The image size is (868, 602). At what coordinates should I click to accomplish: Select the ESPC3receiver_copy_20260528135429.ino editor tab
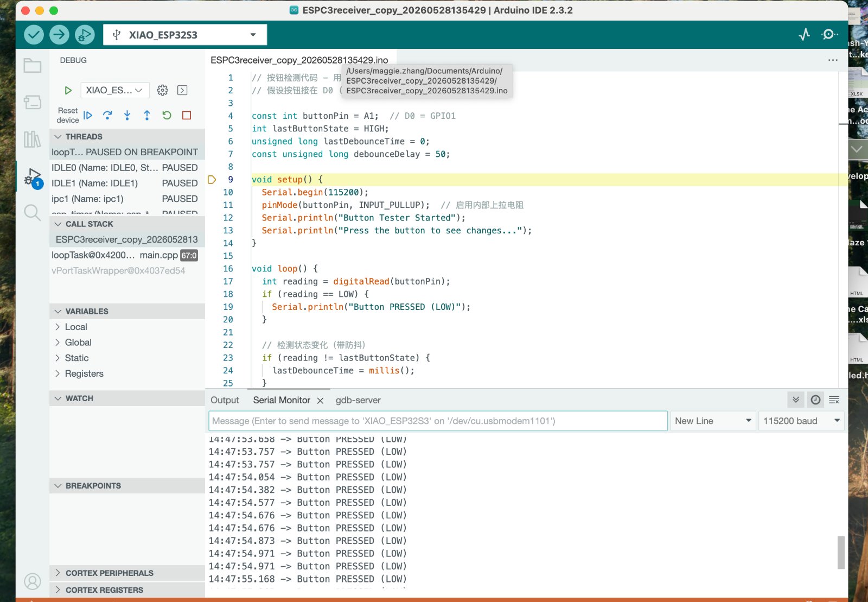point(299,60)
